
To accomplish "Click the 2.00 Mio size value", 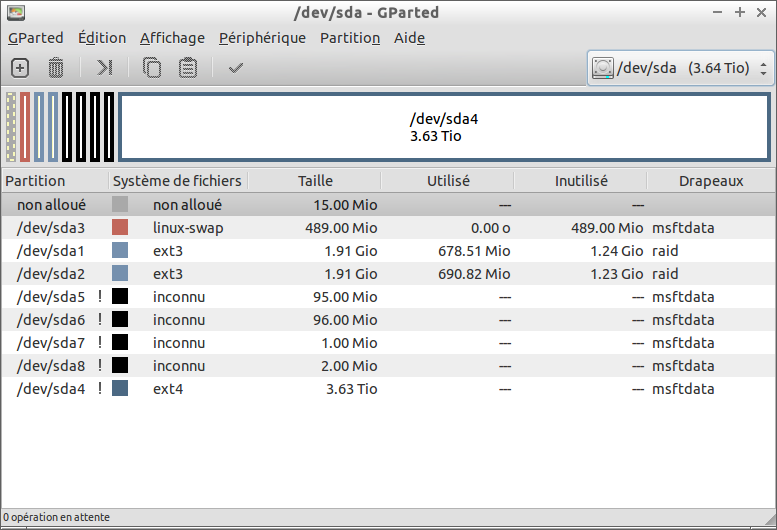I will click(349, 366).
